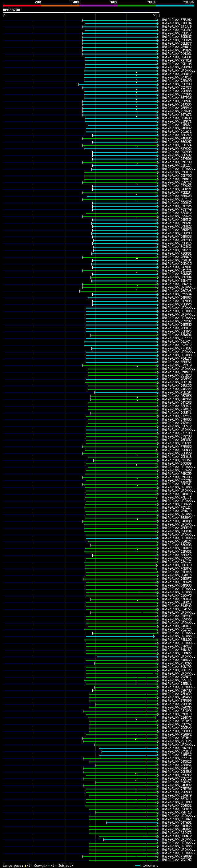This screenshot has height=868, width=197.
Task: Click the red 20% identity legend bar
Action: pos(22,6)
